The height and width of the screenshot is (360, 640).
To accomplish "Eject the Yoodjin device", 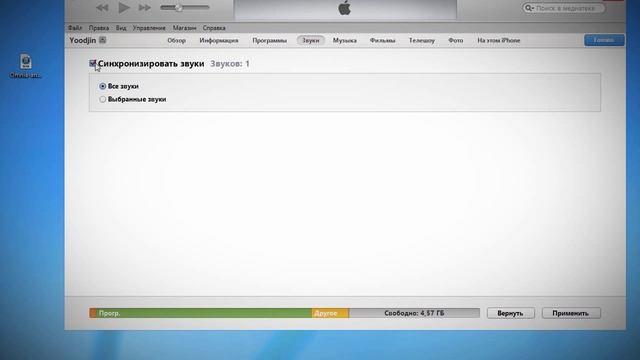I will click(102, 40).
